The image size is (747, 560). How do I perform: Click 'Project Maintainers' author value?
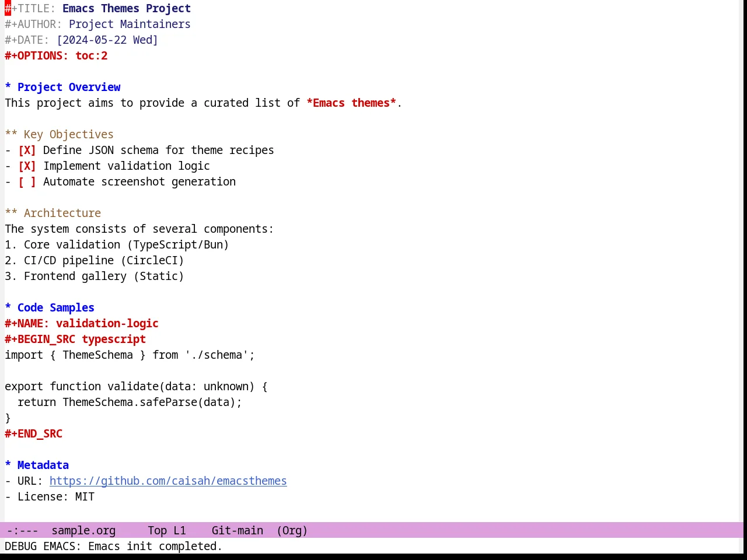130,24
